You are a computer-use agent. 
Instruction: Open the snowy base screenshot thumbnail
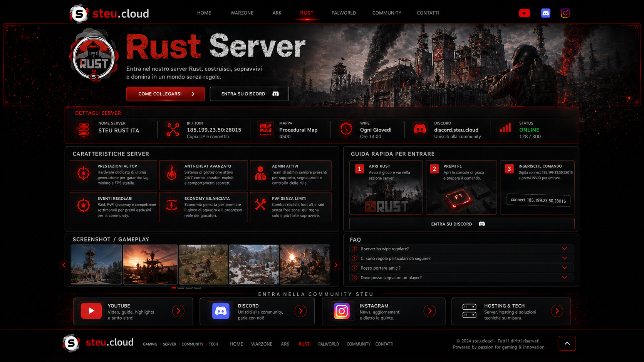[x=254, y=265]
